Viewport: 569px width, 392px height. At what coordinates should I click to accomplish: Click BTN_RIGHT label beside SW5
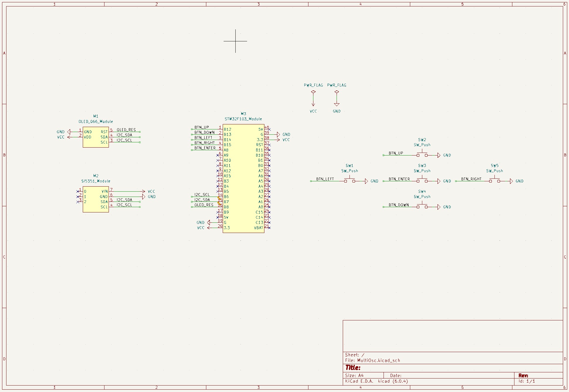click(x=471, y=179)
